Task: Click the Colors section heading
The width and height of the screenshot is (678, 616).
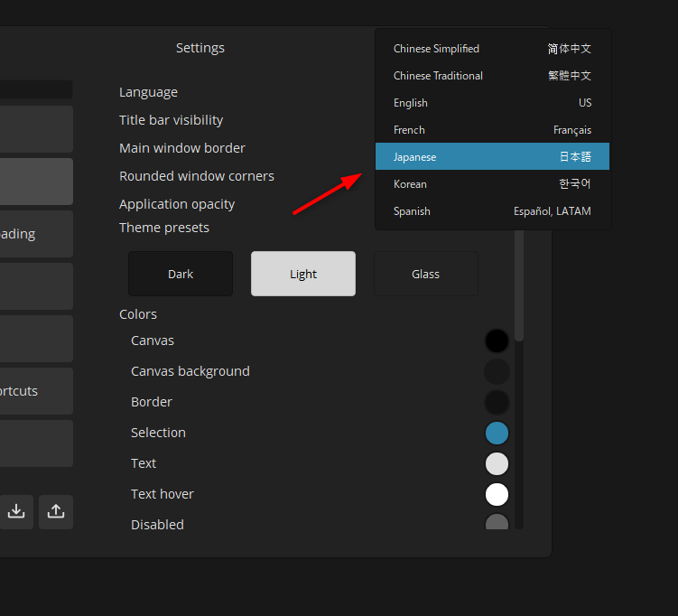Action: [138, 314]
